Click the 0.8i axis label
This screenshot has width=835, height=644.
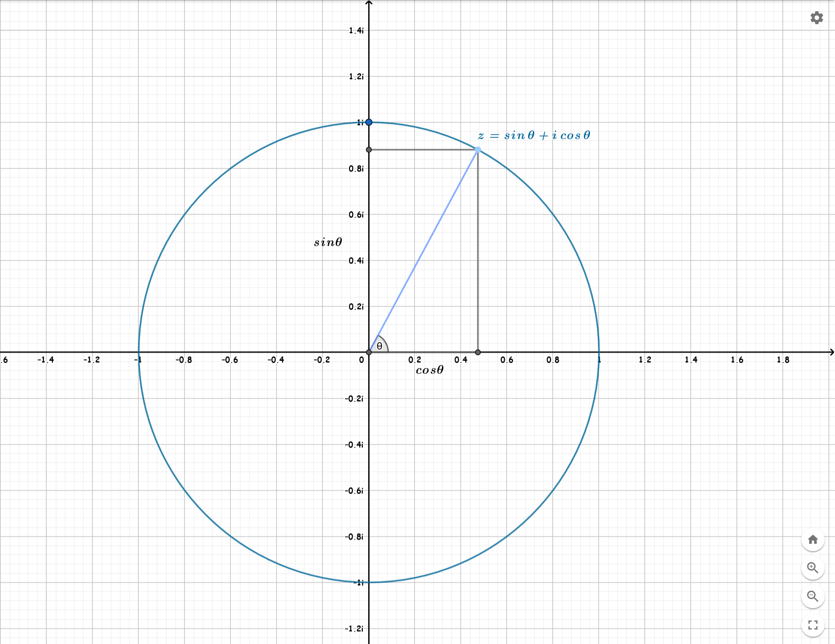tap(357, 168)
